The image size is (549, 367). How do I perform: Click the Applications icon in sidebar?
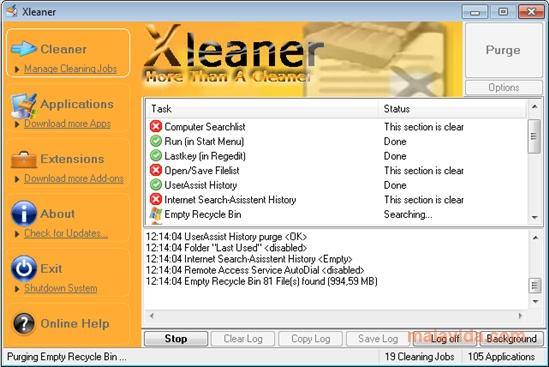(x=24, y=106)
